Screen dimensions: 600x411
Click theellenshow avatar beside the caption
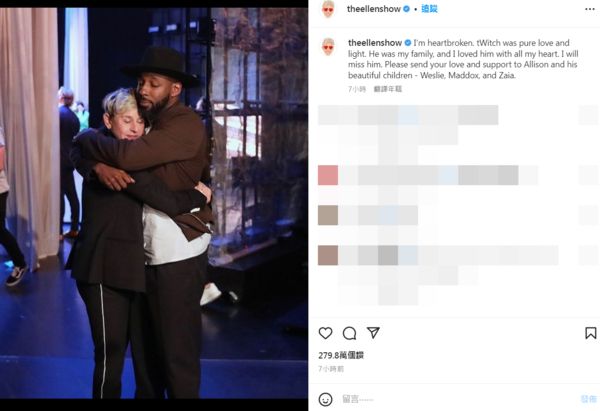328,47
